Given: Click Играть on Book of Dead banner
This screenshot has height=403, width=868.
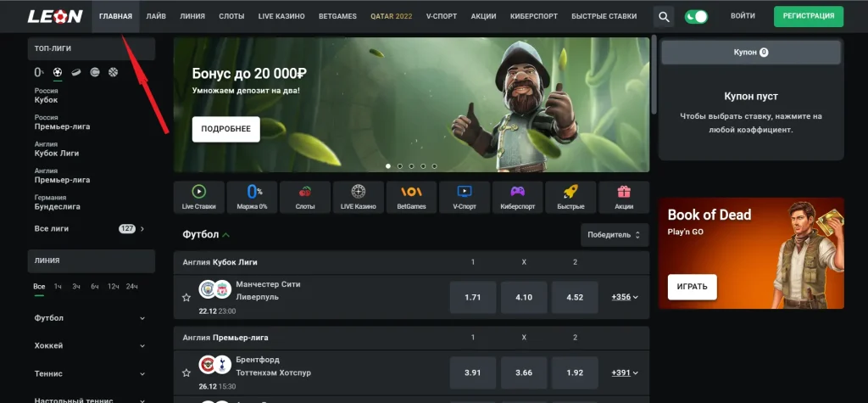Looking at the screenshot, I should click(692, 287).
